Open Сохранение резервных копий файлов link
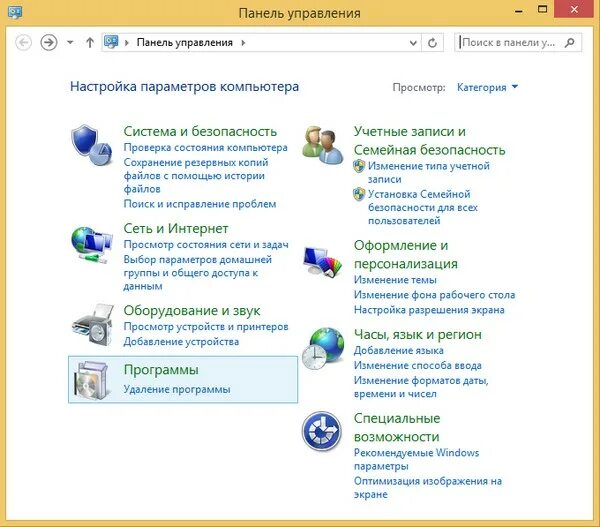This screenshot has height=527, width=600. pyautogui.click(x=196, y=176)
